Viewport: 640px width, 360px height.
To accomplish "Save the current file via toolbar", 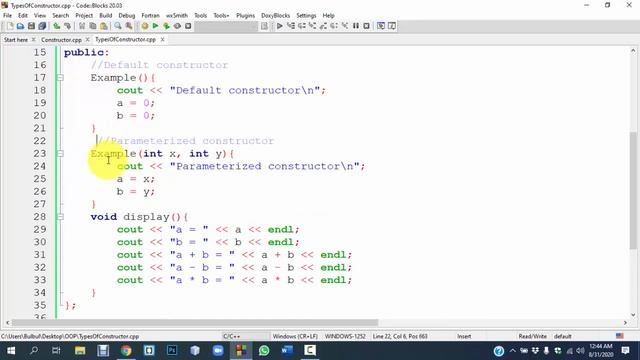I will coord(31,26).
